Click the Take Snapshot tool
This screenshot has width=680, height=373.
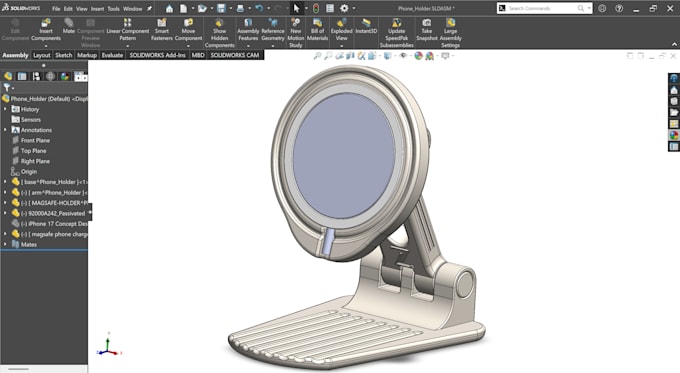(x=427, y=30)
